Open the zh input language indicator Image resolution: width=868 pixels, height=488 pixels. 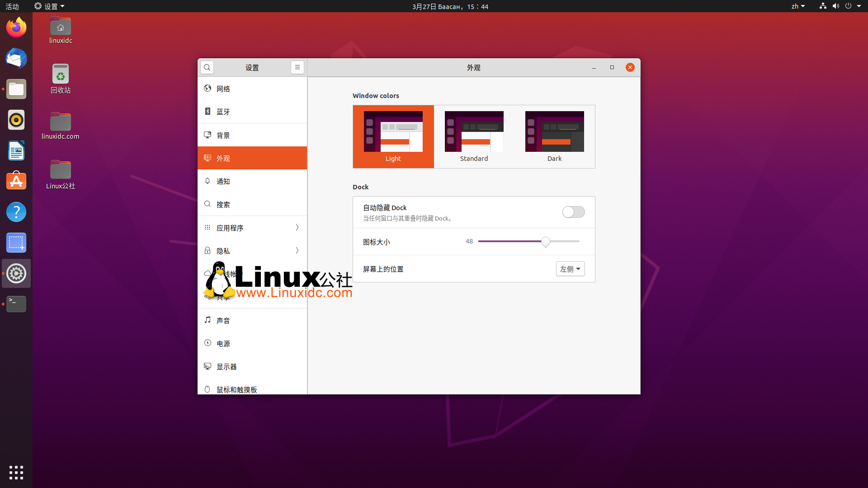click(x=798, y=6)
